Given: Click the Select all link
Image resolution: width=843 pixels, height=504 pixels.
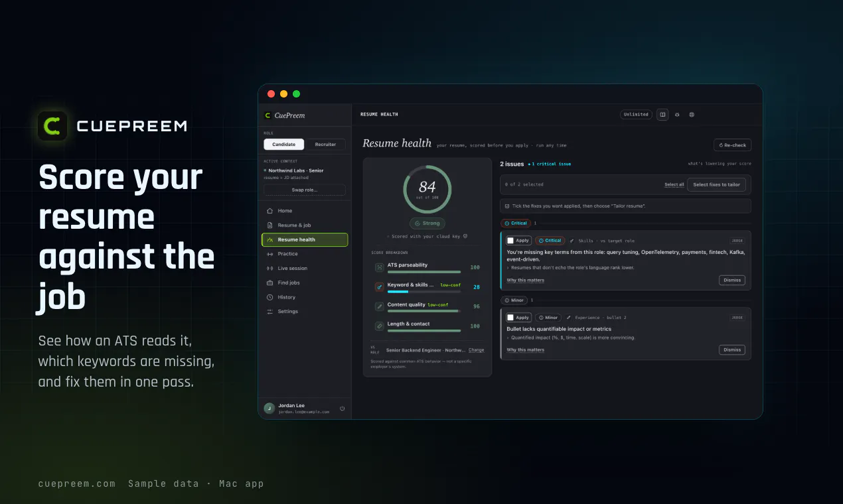Looking at the screenshot, I should click(x=674, y=185).
